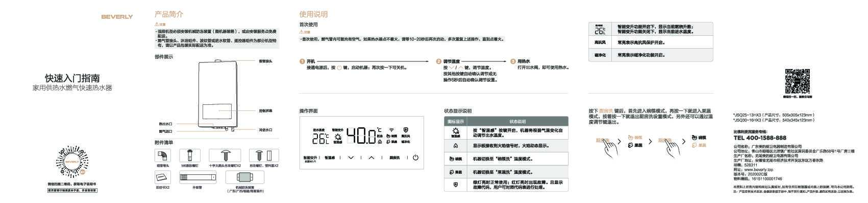Open the www.beverly.top website link

tap(759, 170)
